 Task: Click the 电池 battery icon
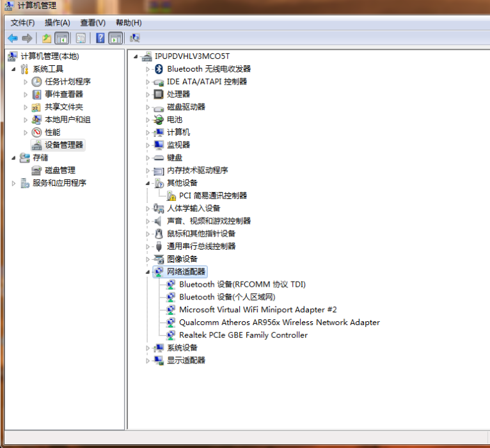[159, 120]
